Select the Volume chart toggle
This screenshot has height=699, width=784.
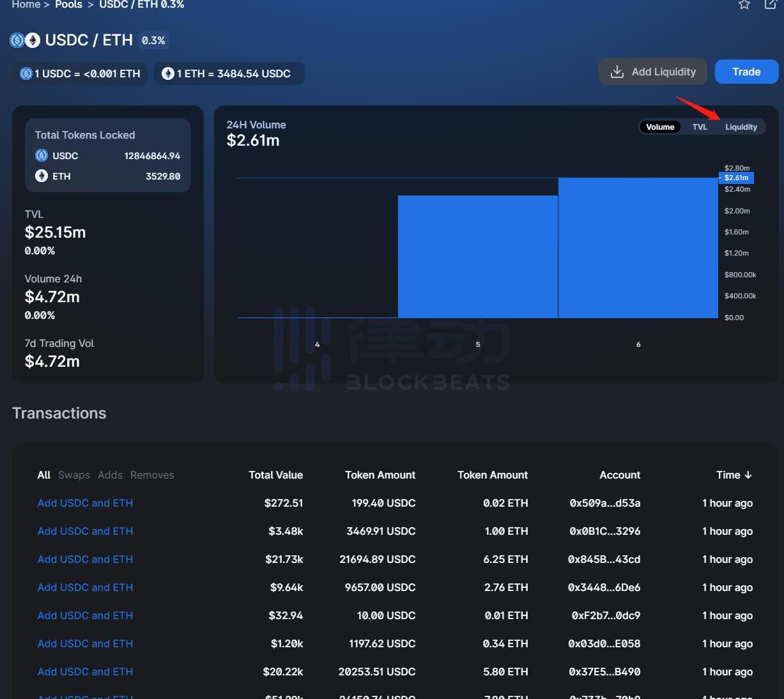(659, 127)
